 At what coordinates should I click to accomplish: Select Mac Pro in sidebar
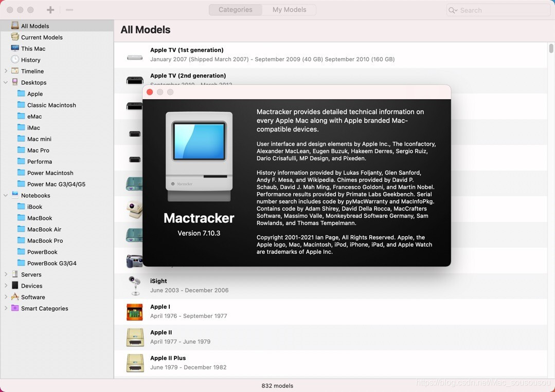point(38,150)
